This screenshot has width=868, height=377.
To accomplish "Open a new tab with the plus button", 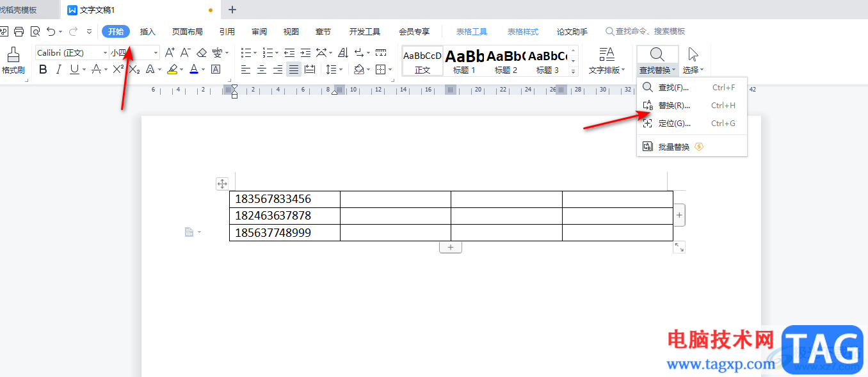I will 232,10.
